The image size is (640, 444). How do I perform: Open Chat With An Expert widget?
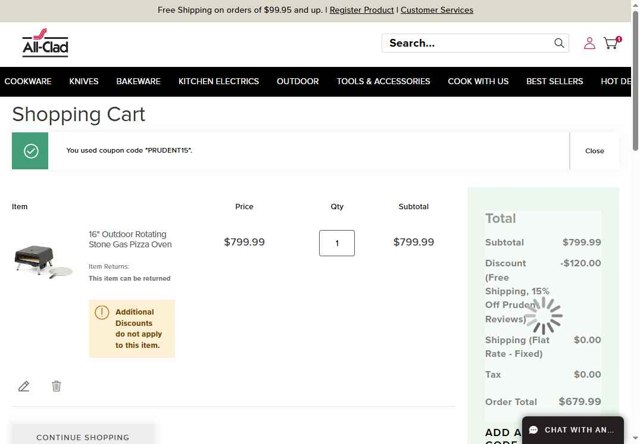click(573, 430)
